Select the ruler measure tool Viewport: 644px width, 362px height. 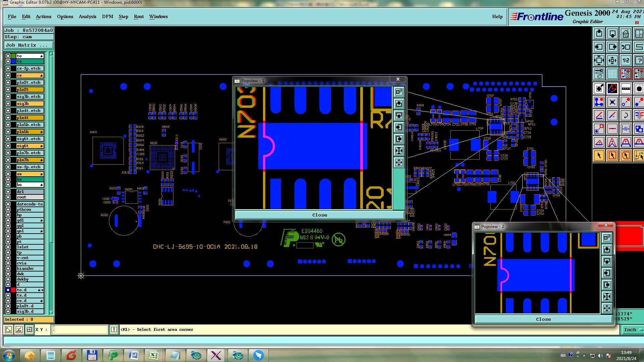coord(626,89)
